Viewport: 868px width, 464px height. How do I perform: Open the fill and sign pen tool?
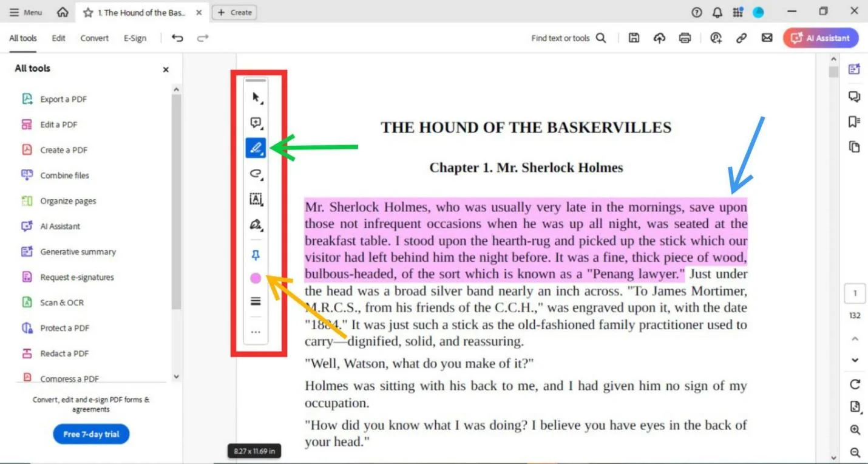pos(256,225)
